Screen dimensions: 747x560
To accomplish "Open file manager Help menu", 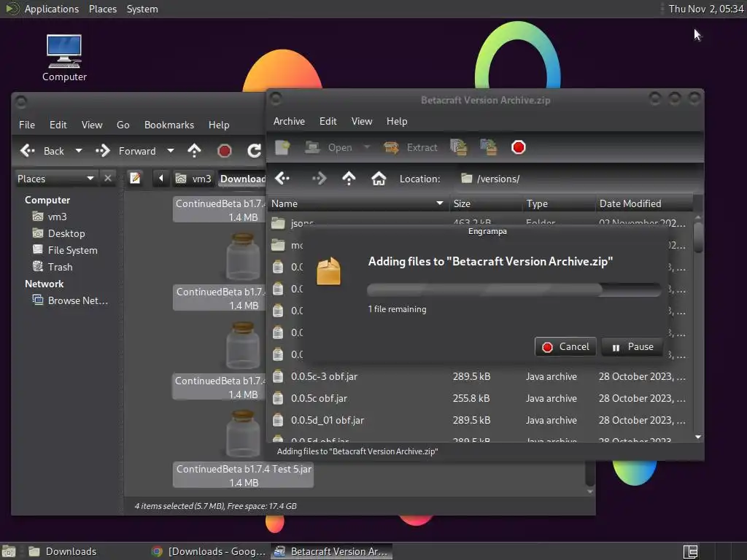I will click(219, 125).
